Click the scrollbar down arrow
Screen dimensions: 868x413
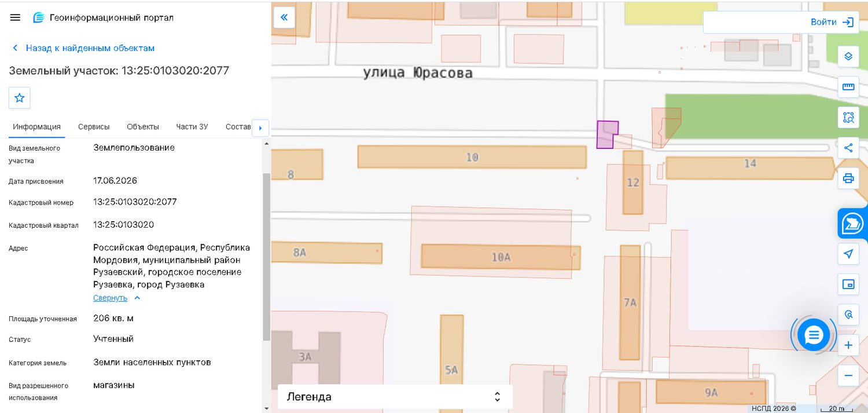266,408
